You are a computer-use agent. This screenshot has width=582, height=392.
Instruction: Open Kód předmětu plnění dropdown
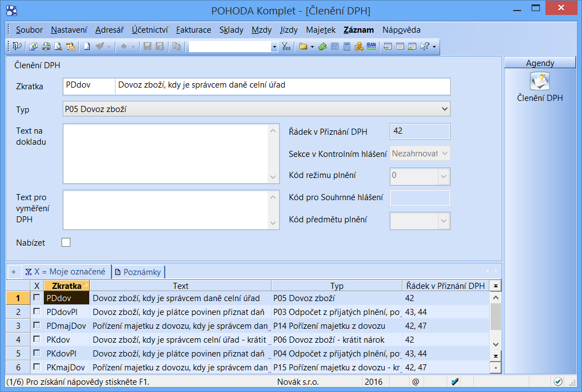coord(443,221)
